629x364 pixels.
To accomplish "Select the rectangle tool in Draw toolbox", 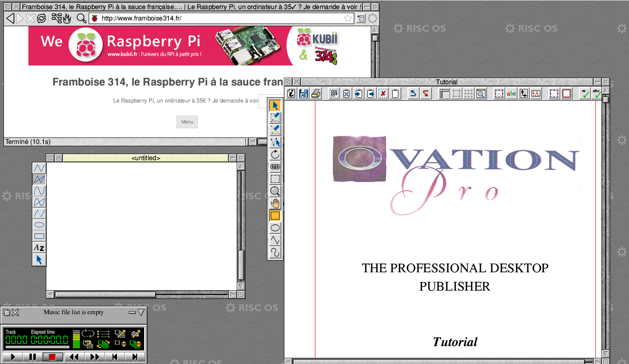I will coord(39,236).
